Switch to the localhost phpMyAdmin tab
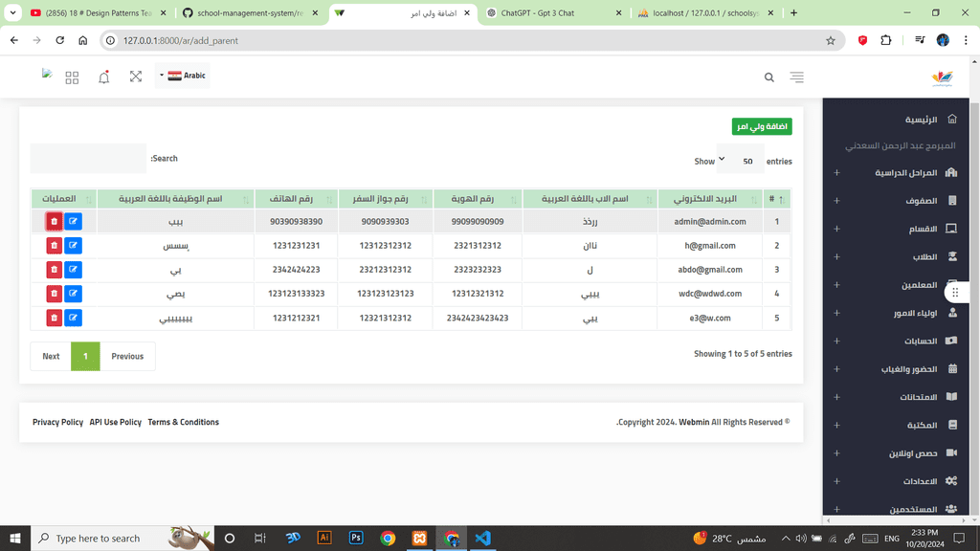The height and width of the screenshot is (551, 980). pyautogui.click(x=705, y=13)
